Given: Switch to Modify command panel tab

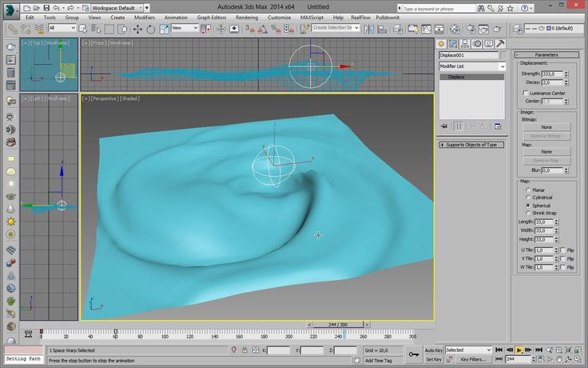Looking at the screenshot, I should pos(453,43).
